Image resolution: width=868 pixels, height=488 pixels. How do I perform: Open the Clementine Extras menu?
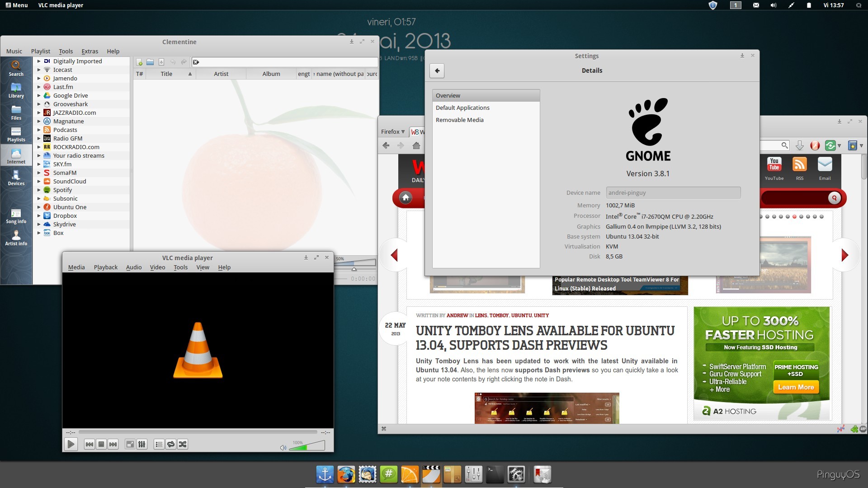pos(90,51)
